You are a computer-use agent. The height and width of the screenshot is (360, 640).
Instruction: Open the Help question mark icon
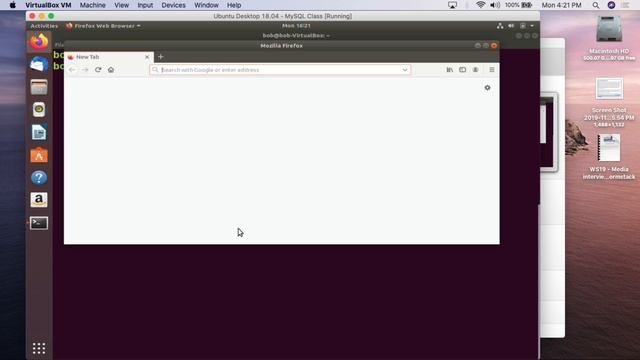39,178
